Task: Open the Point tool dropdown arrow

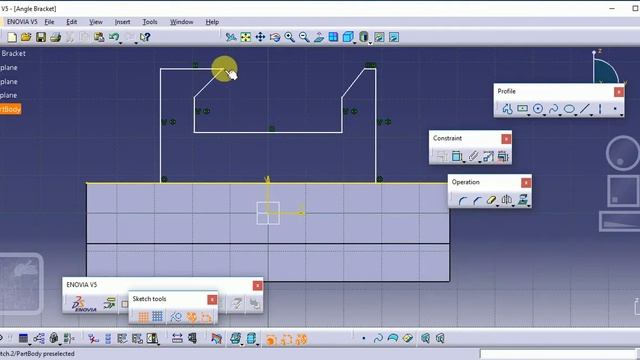Action: tap(621, 116)
